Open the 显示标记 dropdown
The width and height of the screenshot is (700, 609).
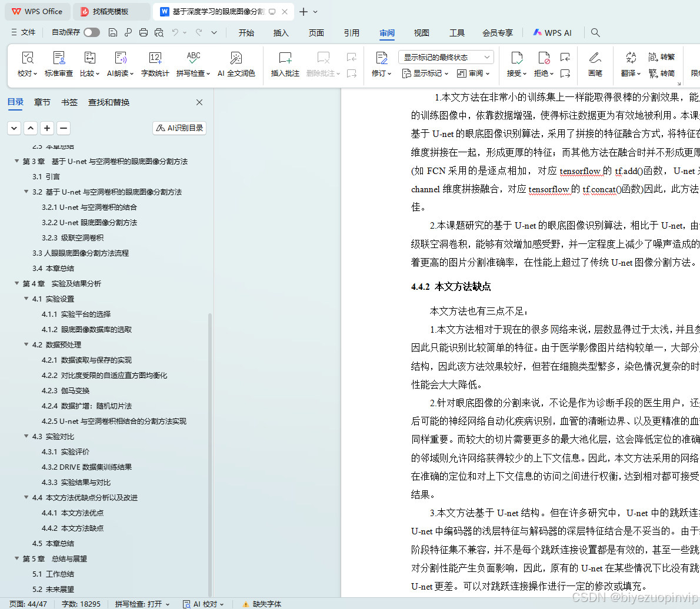[x=425, y=73]
